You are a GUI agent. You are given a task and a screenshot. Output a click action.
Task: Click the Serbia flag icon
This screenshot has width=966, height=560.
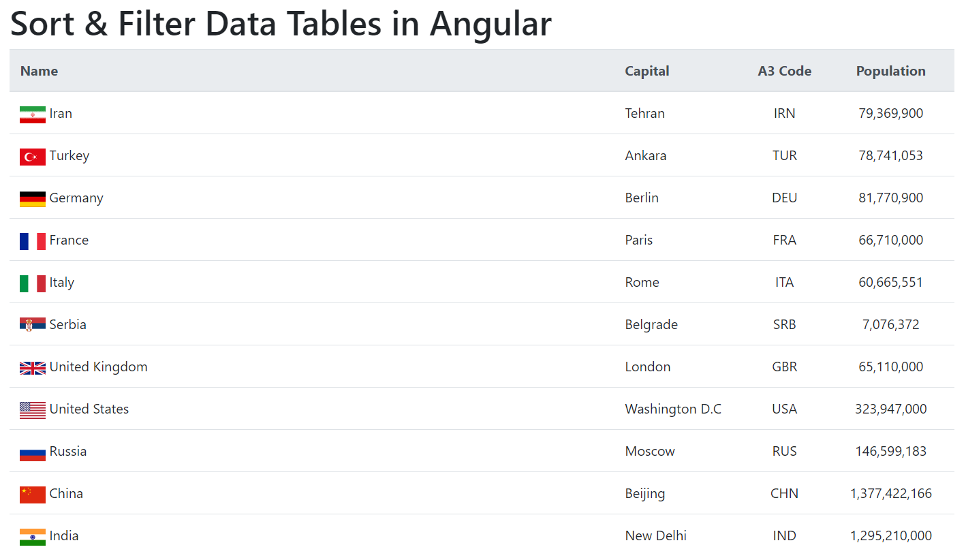pyautogui.click(x=32, y=324)
